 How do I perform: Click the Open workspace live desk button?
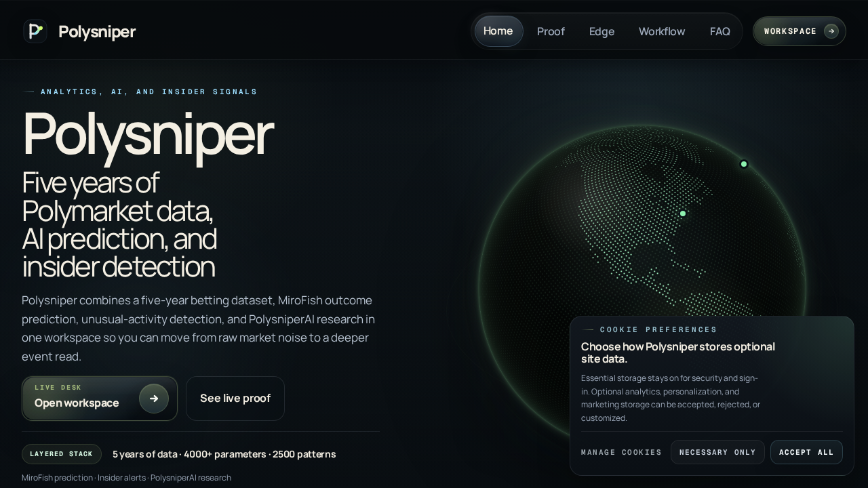coord(100,399)
